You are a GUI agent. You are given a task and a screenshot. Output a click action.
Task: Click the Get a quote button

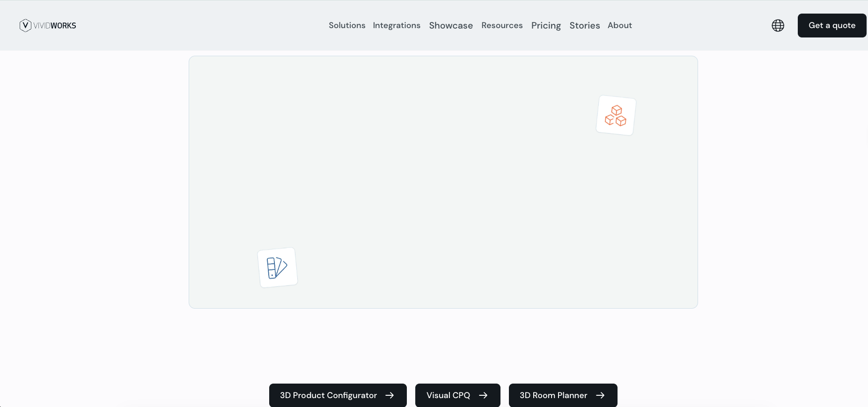click(x=832, y=25)
